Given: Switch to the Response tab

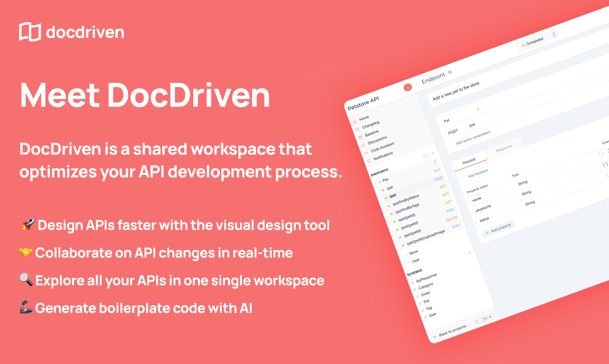Looking at the screenshot, I should click(504, 148).
